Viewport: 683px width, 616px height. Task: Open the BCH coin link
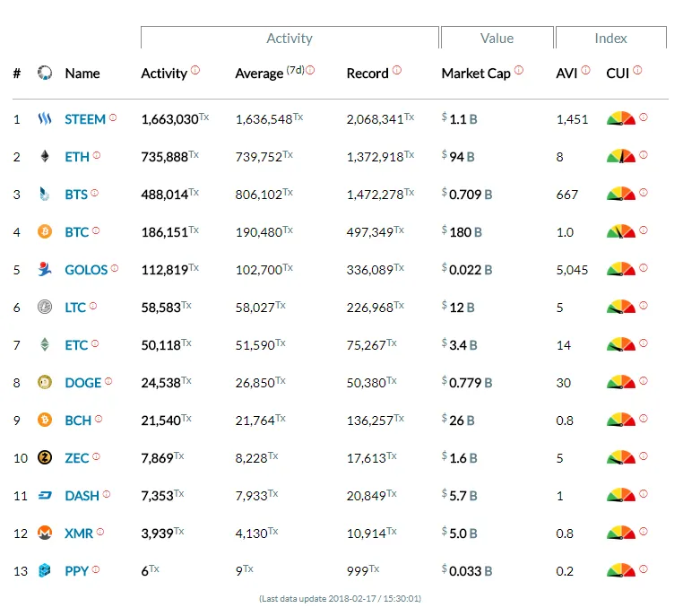point(78,421)
